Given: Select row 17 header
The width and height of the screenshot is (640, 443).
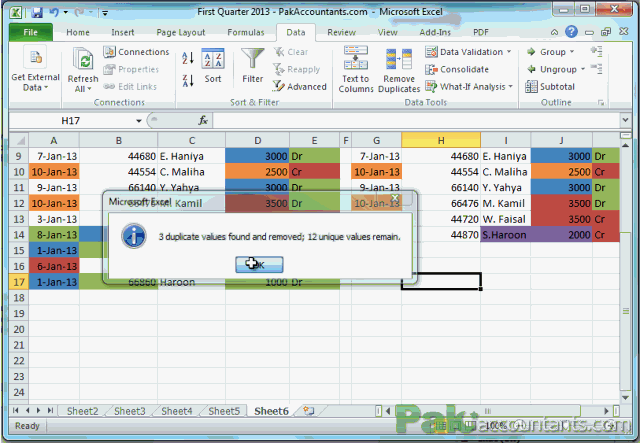Looking at the screenshot, I should [x=19, y=282].
